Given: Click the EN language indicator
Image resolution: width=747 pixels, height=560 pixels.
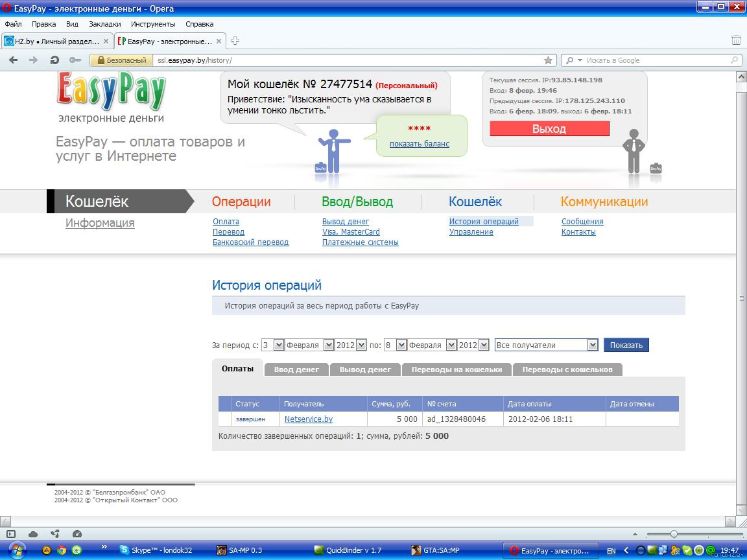Looking at the screenshot, I should point(611,551).
